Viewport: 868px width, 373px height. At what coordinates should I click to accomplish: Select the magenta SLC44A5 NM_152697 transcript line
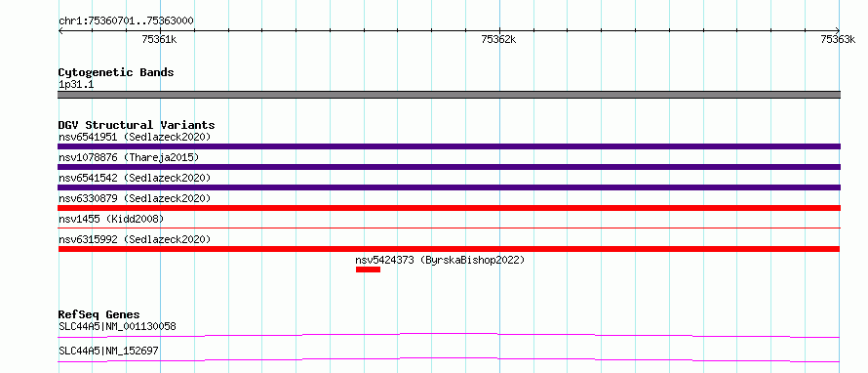[x=449, y=359]
